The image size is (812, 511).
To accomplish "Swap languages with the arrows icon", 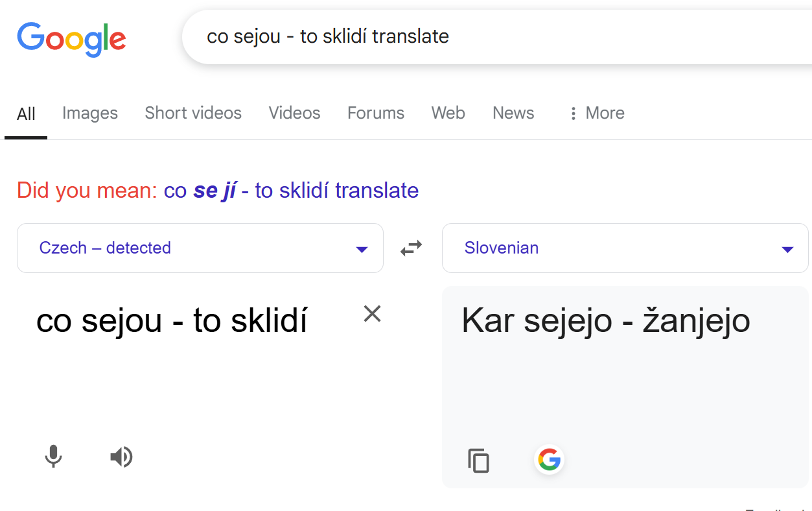I will 412,248.
